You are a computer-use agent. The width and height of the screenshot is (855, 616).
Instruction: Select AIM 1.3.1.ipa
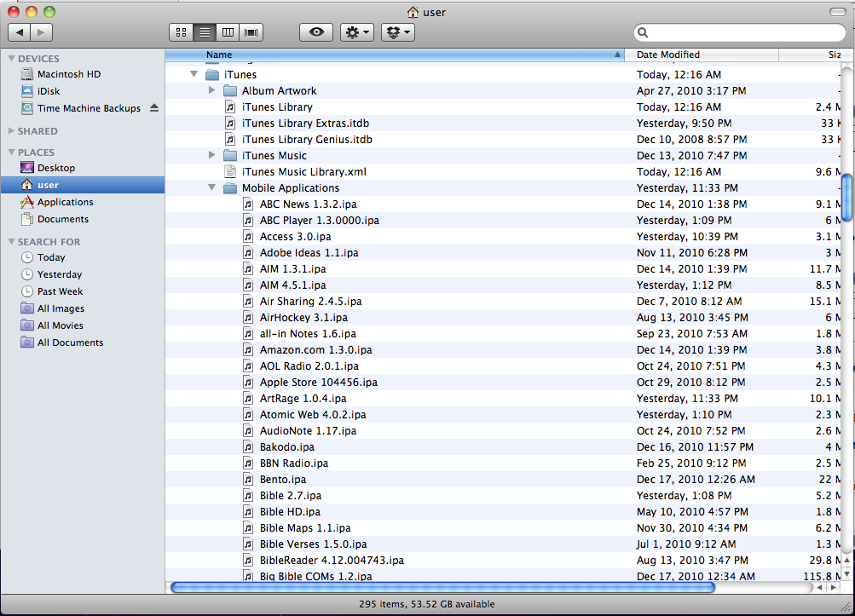[293, 268]
